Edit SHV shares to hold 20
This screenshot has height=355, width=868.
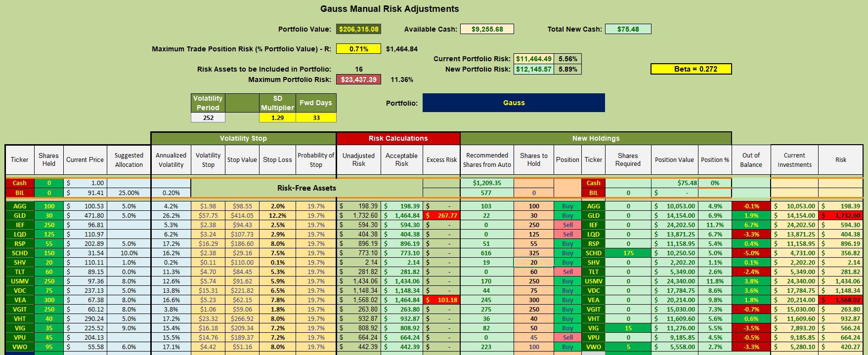534,262
